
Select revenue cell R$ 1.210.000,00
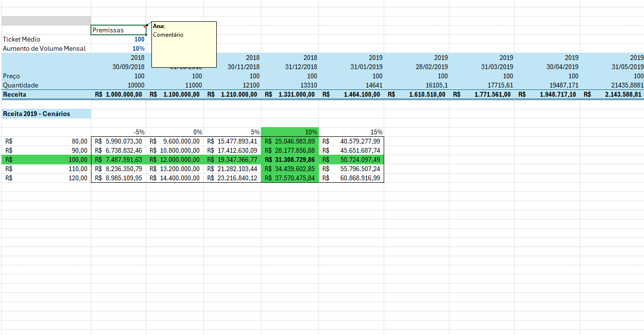pos(232,94)
